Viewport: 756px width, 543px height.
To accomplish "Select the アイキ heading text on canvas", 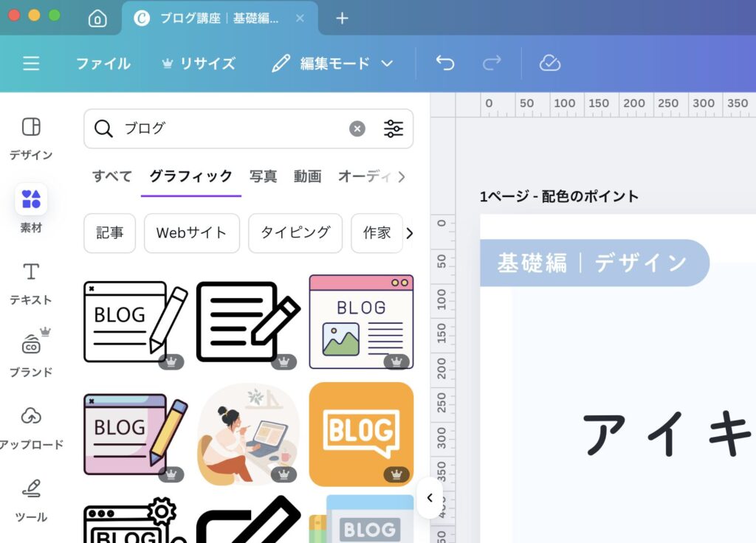I will click(x=667, y=434).
